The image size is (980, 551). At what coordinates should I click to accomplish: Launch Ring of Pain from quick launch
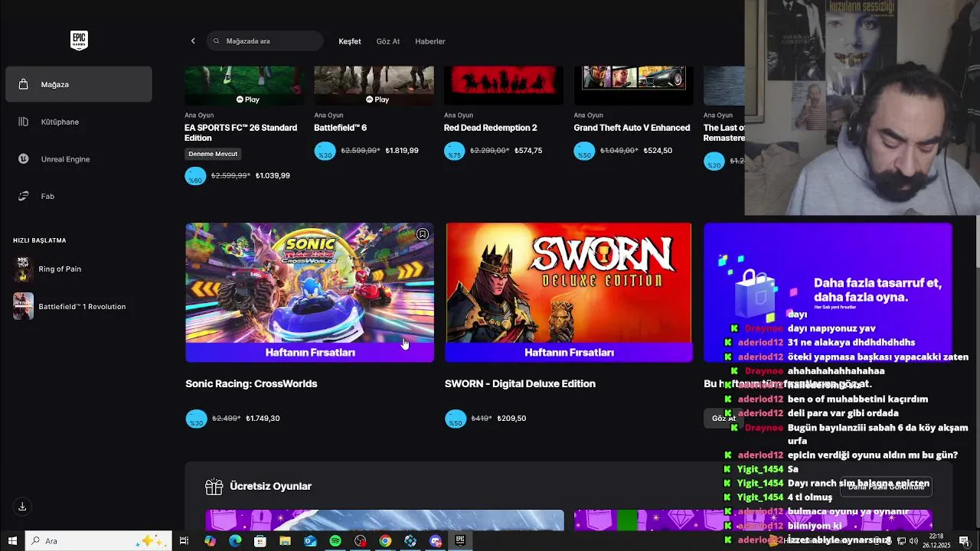60,269
